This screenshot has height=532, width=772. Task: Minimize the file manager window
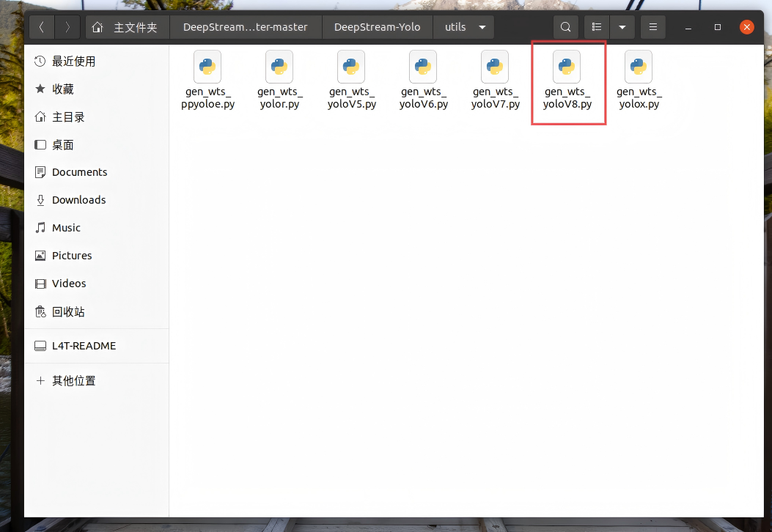click(688, 28)
